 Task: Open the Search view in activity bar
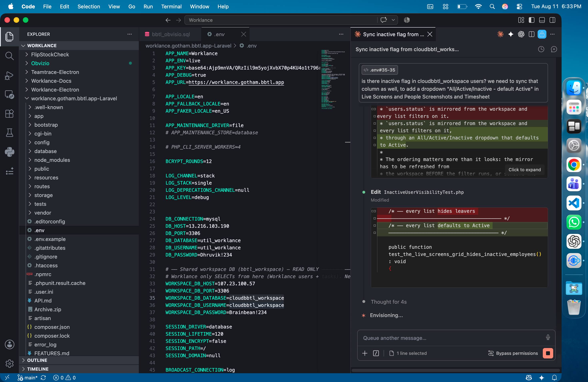[9, 56]
